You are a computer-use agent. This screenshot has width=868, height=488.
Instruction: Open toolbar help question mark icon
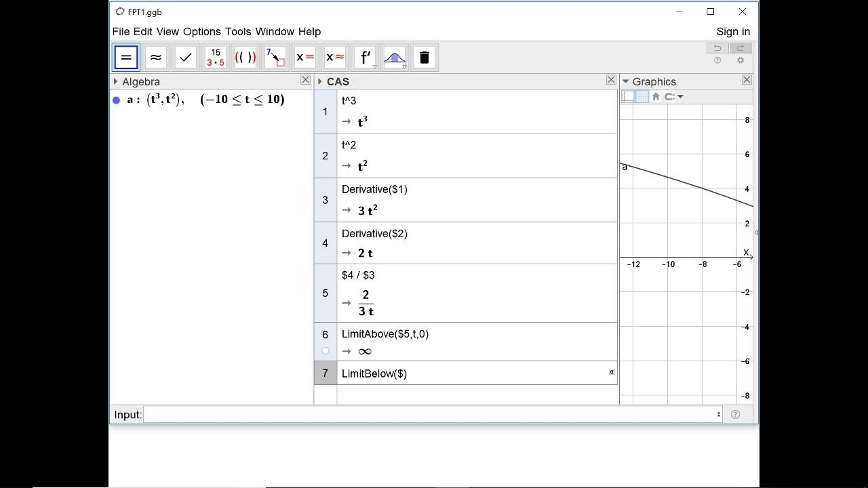[x=717, y=60]
